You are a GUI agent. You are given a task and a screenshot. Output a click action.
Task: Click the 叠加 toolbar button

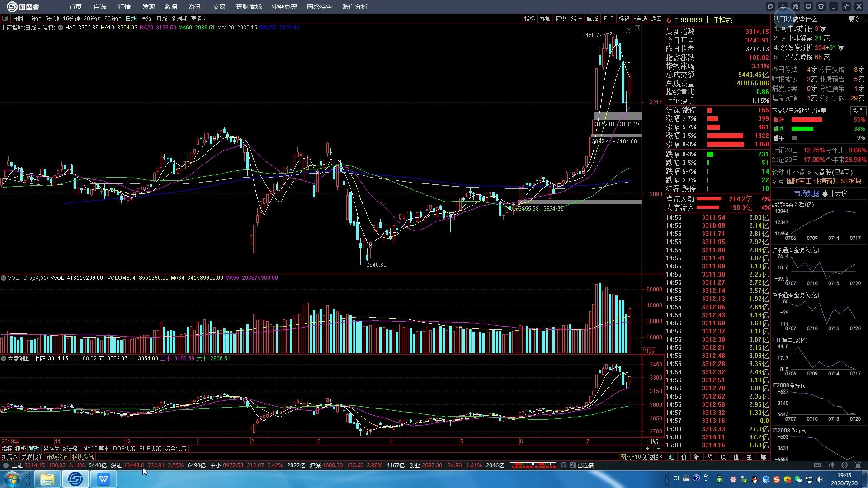tap(545, 19)
